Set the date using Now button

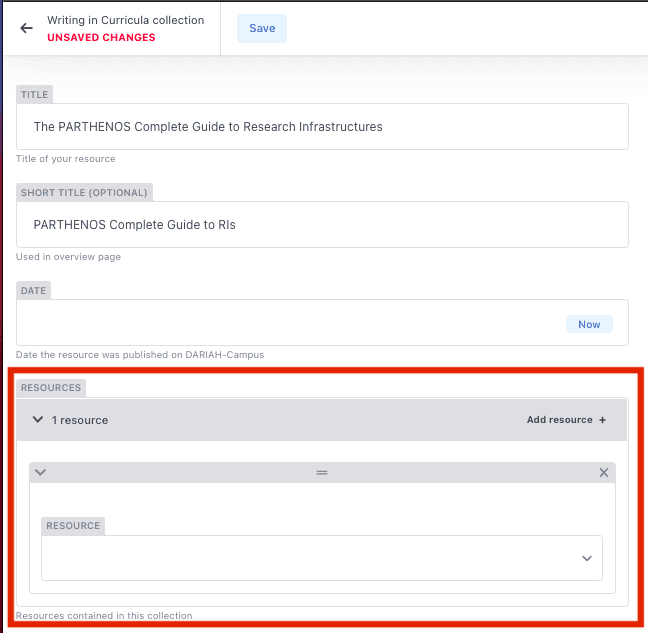pyautogui.click(x=589, y=324)
